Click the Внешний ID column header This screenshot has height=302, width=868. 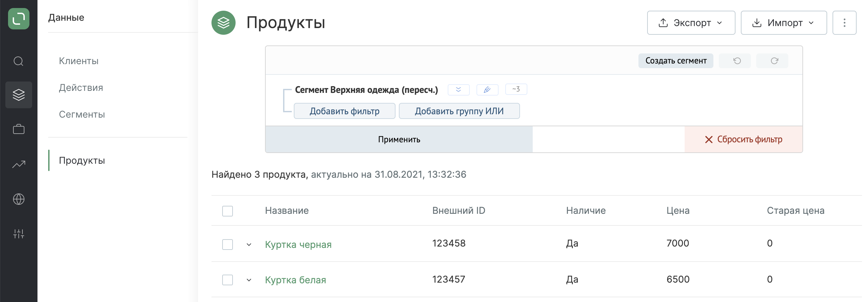(459, 210)
